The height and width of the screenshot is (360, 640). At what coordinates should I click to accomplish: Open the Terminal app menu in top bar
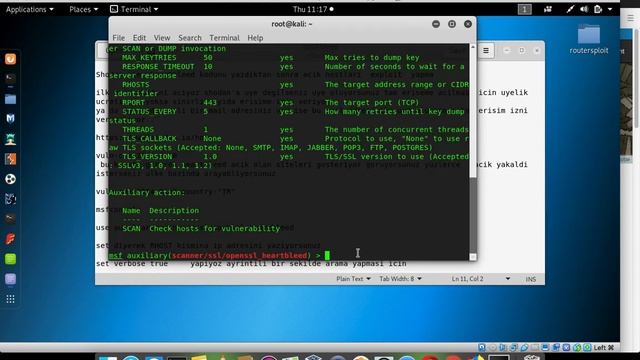pos(134,9)
